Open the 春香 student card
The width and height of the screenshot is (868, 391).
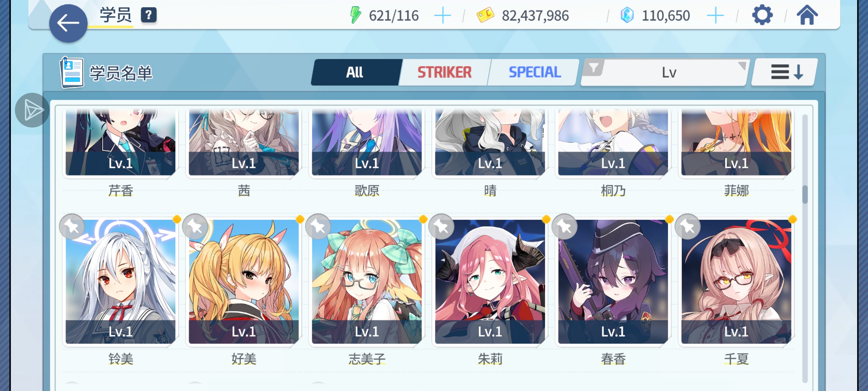[x=613, y=282]
